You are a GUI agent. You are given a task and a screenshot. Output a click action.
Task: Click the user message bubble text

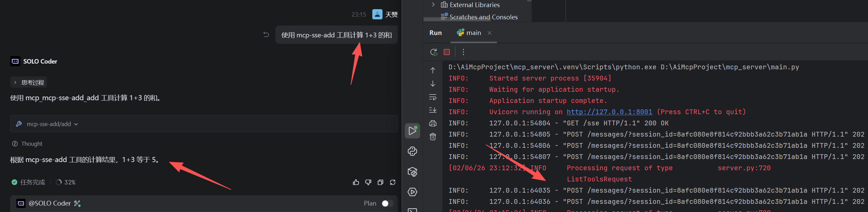337,35
